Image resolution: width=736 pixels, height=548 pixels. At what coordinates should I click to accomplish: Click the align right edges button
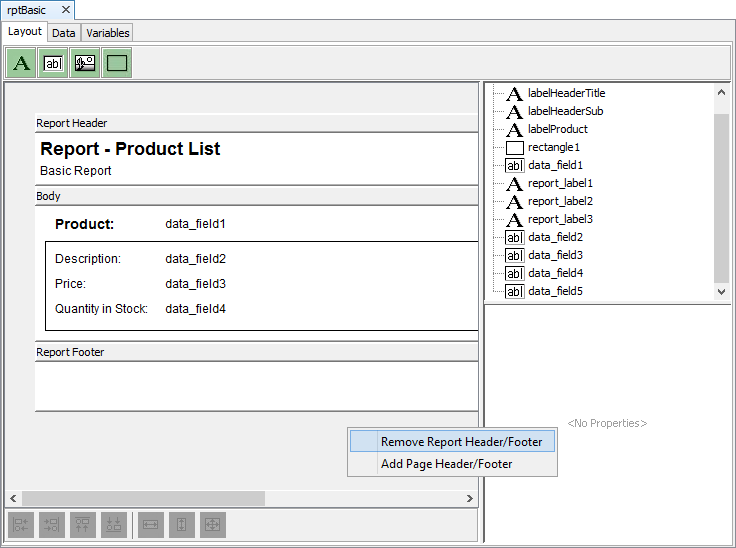(x=52, y=524)
